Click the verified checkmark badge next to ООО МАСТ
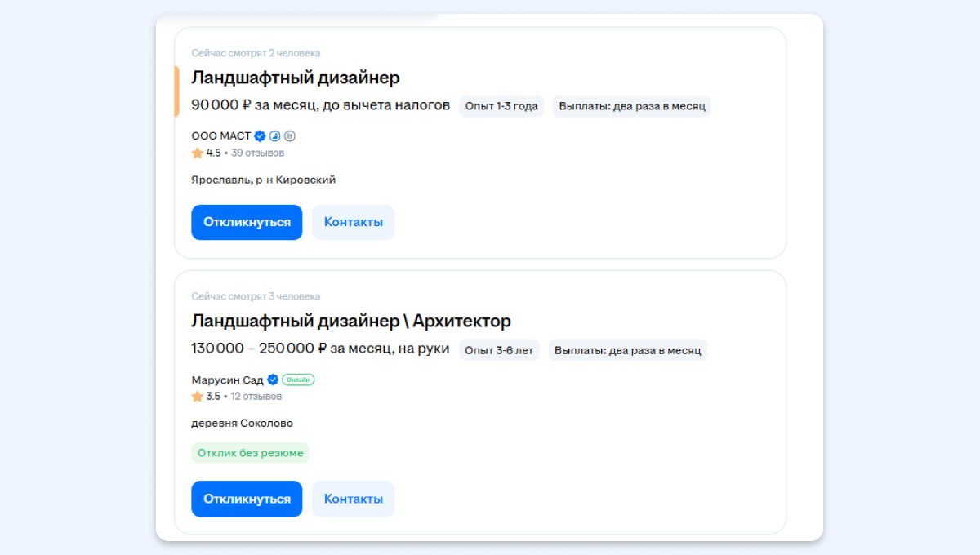 (260, 136)
